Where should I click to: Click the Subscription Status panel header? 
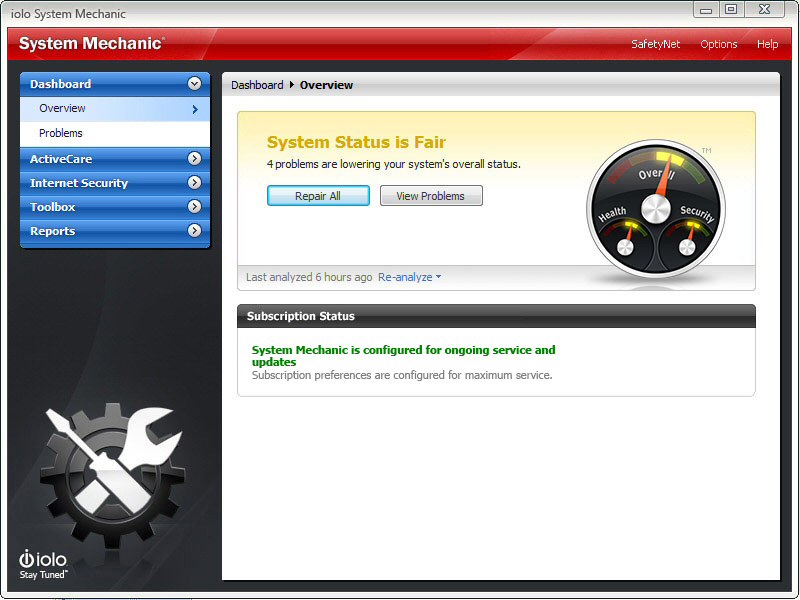click(496, 316)
